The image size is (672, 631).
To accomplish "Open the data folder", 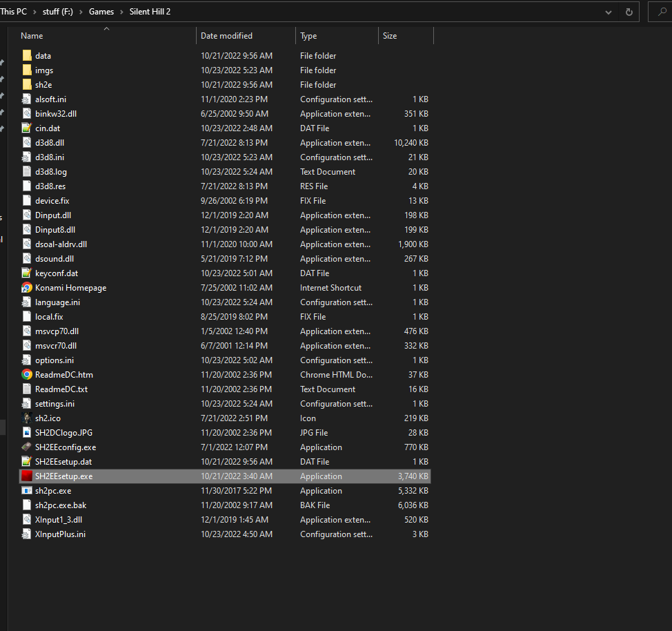I will click(x=43, y=55).
